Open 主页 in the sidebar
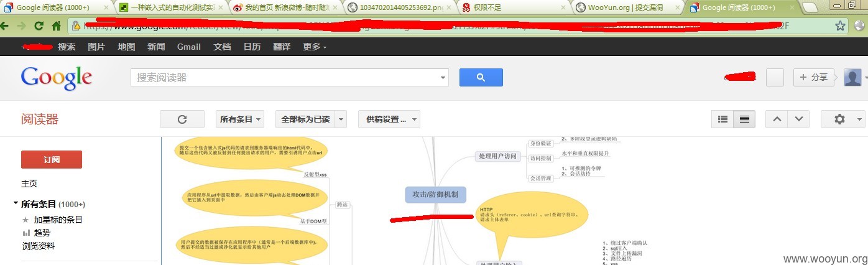 click(x=29, y=184)
